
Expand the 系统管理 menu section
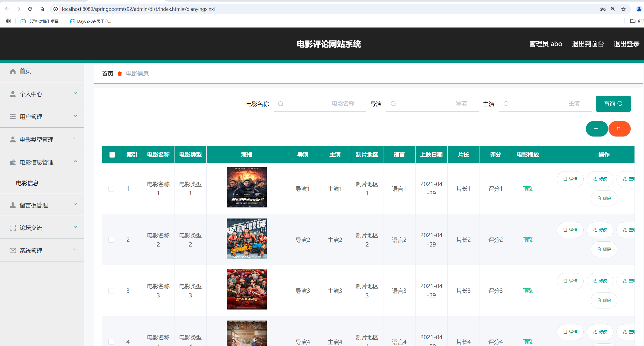[x=75, y=249]
